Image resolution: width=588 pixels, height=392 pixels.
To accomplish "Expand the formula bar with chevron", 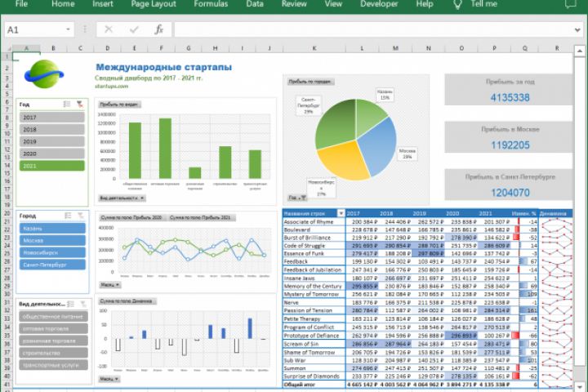I will tap(577, 29).
